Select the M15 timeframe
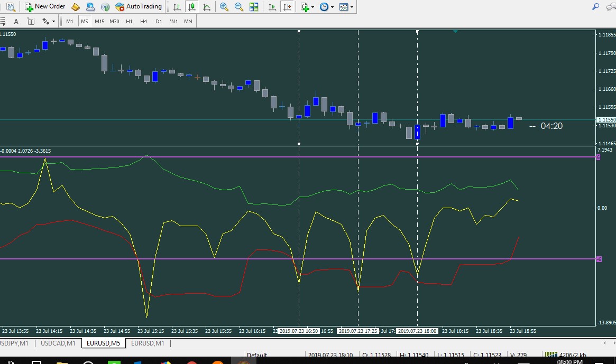Screen dimensions: 616x364 99,21
